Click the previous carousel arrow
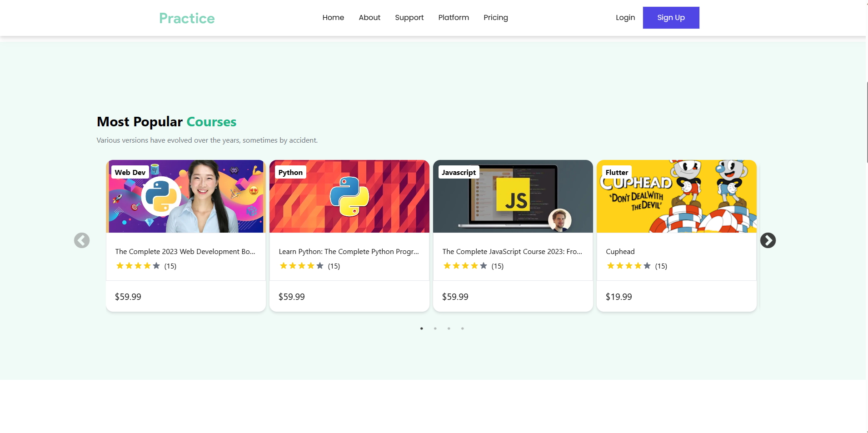This screenshot has height=433, width=868. pyautogui.click(x=82, y=240)
